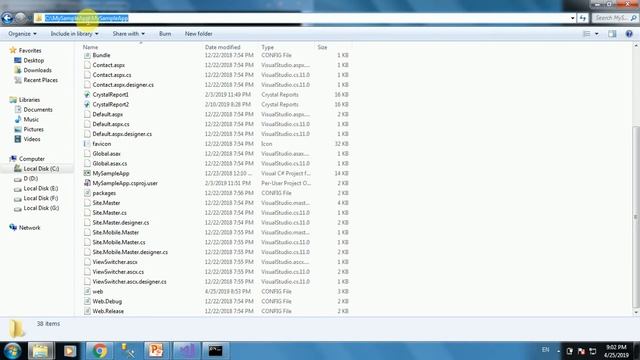640x360 pixels.
Task: Select the favicon file icon
Action: (x=87, y=144)
